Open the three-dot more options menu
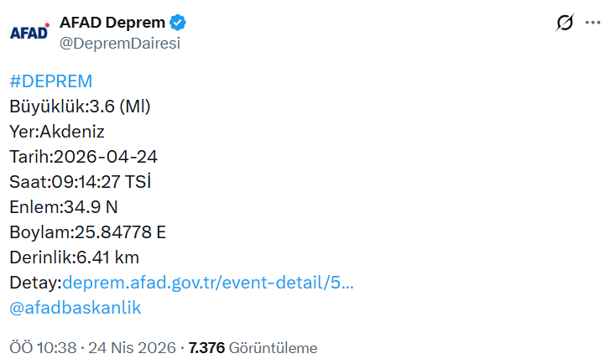615x364 pixels. (593, 23)
